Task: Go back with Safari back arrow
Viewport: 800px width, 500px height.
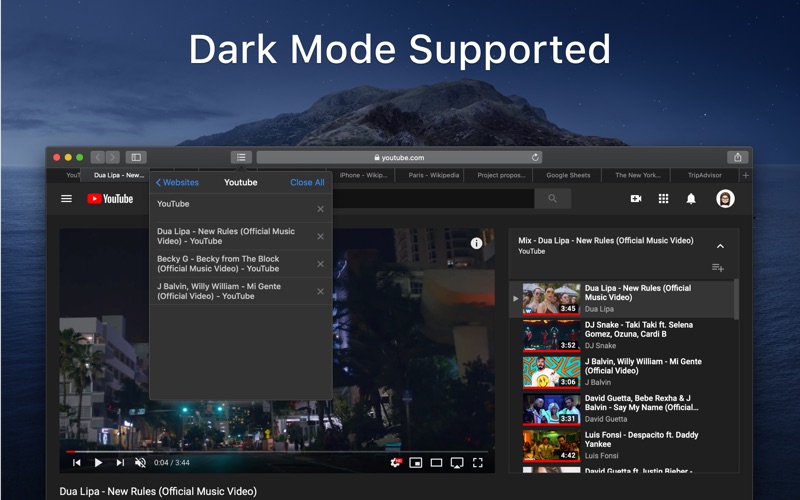Action: (x=98, y=157)
